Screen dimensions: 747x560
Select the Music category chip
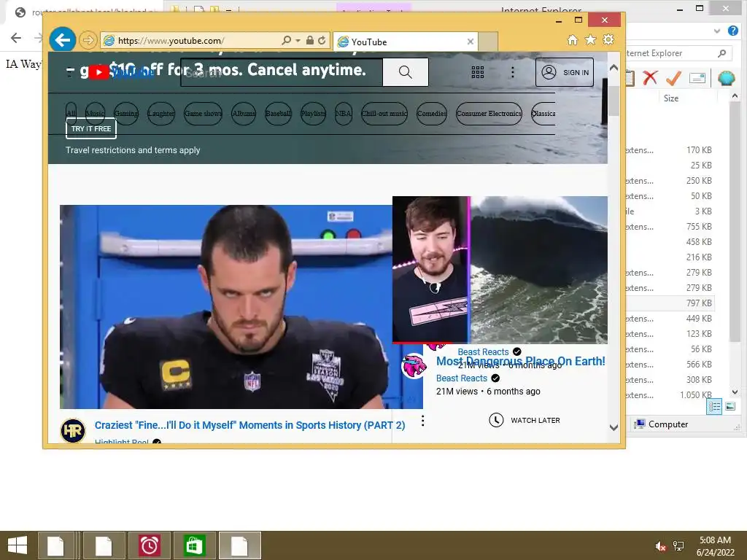(x=95, y=113)
